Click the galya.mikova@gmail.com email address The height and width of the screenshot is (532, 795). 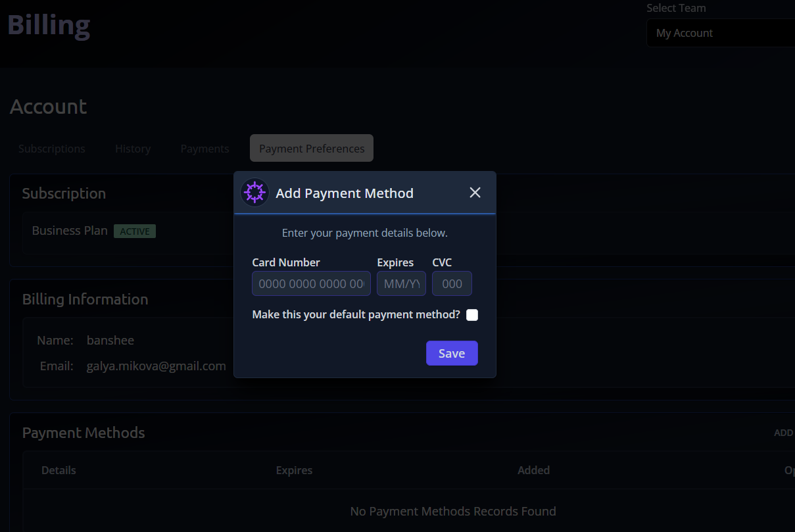[156, 366]
